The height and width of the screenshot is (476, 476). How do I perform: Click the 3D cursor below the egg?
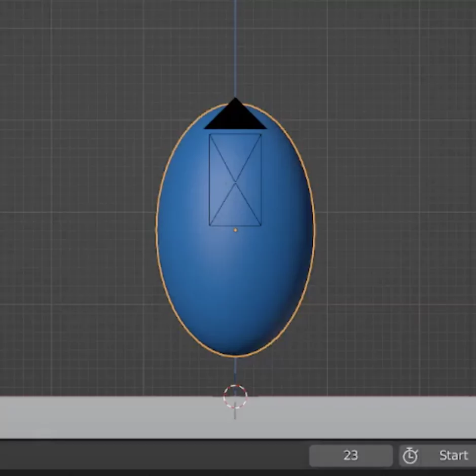235,397
